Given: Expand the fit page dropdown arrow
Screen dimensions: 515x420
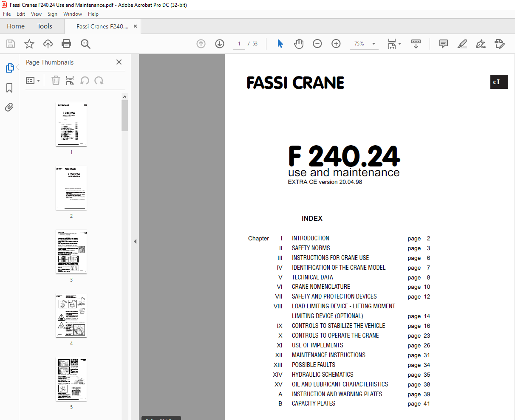Looking at the screenshot, I should coord(399,44).
